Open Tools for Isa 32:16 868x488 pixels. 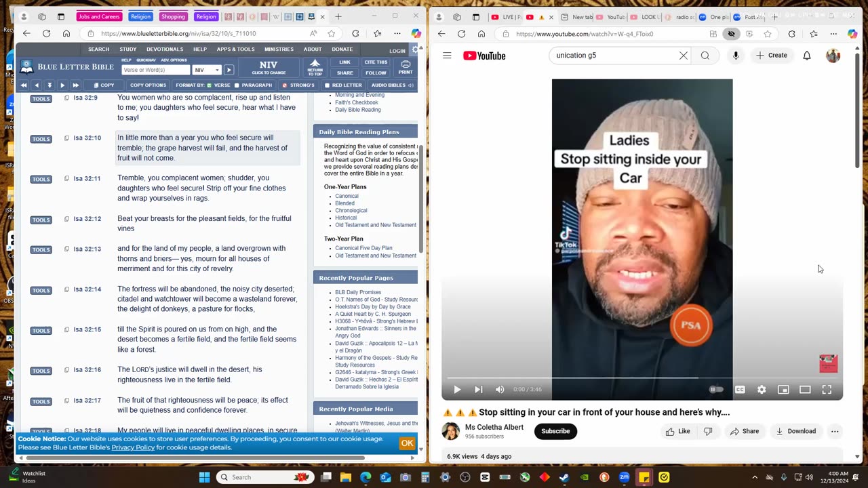41,371
